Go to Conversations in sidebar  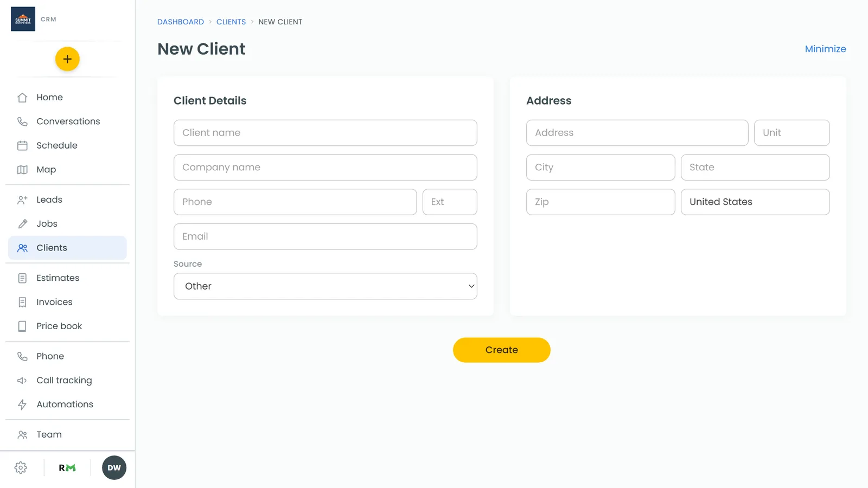tap(67, 121)
